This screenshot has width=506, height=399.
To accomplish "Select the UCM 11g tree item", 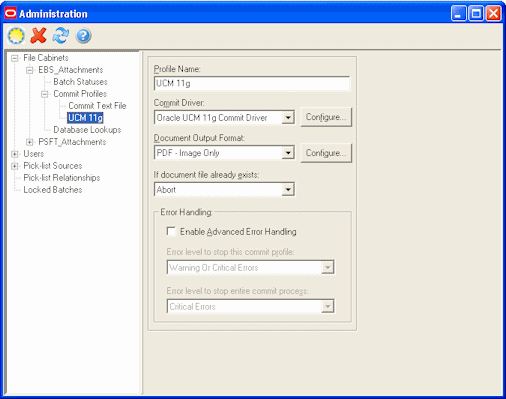I will tap(85, 118).
